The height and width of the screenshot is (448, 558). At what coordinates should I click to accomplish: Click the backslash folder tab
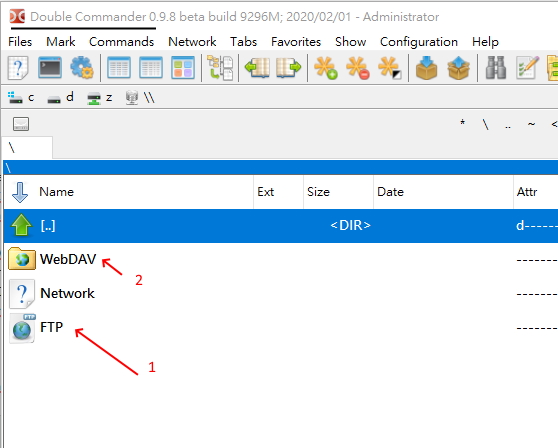(27, 147)
